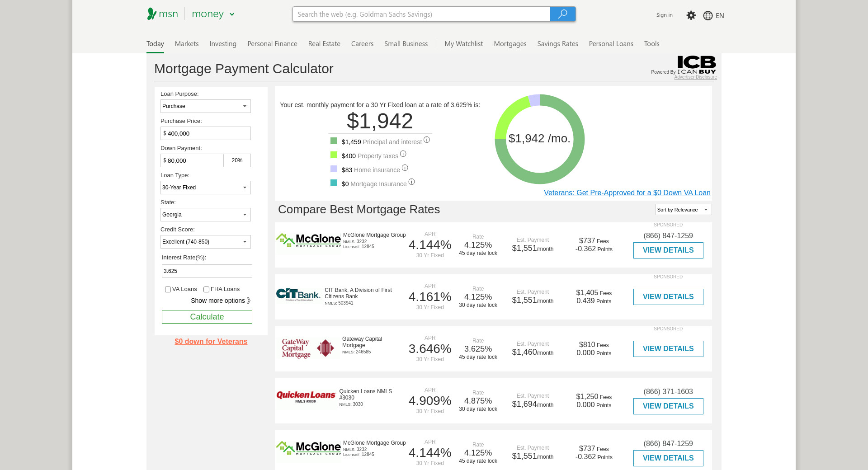The image size is (868, 470).
Task: Click the Interest Rate input field
Action: coord(207,271)
